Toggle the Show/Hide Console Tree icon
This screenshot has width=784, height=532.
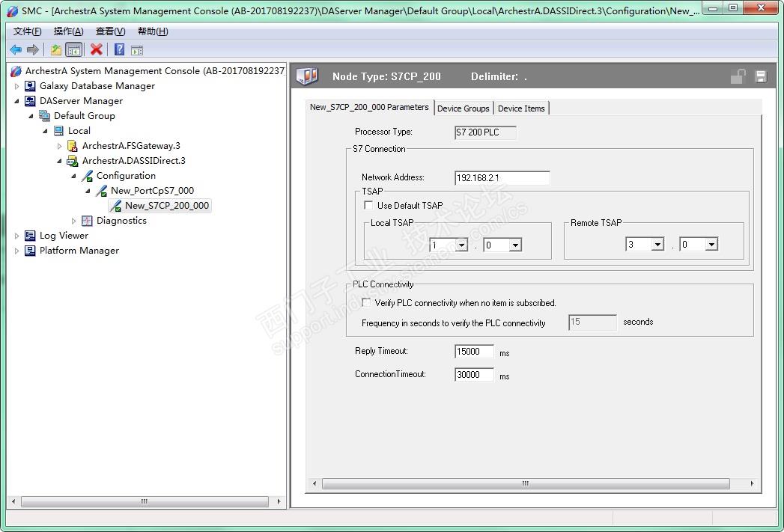pyautogui.click(x=74, y=49)
